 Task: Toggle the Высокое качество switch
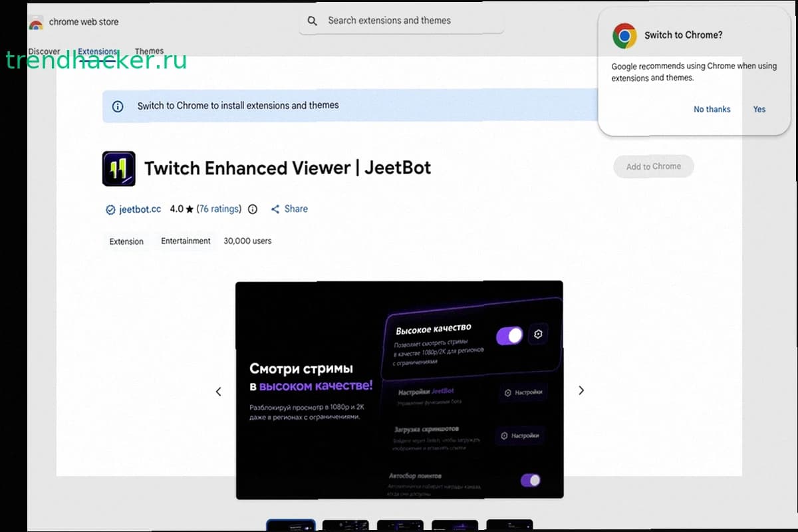coord(510,335)
